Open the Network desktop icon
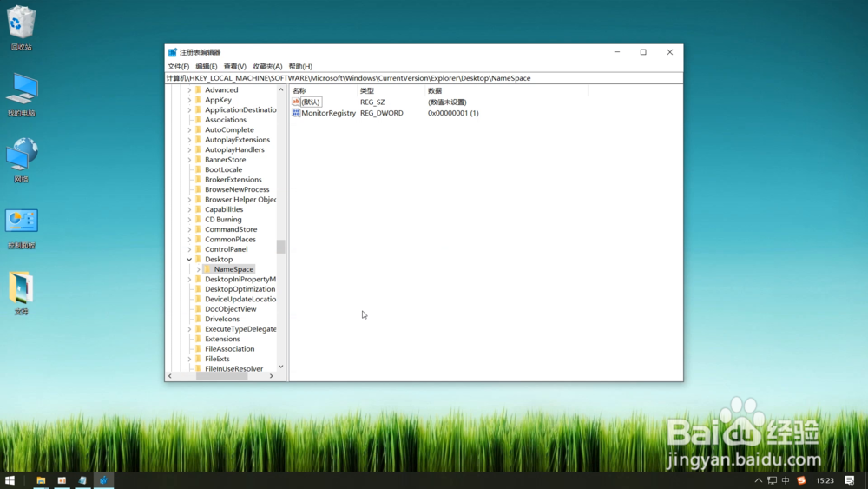The width and height of the screenshot is (868, 489). [x=22, y=160]
